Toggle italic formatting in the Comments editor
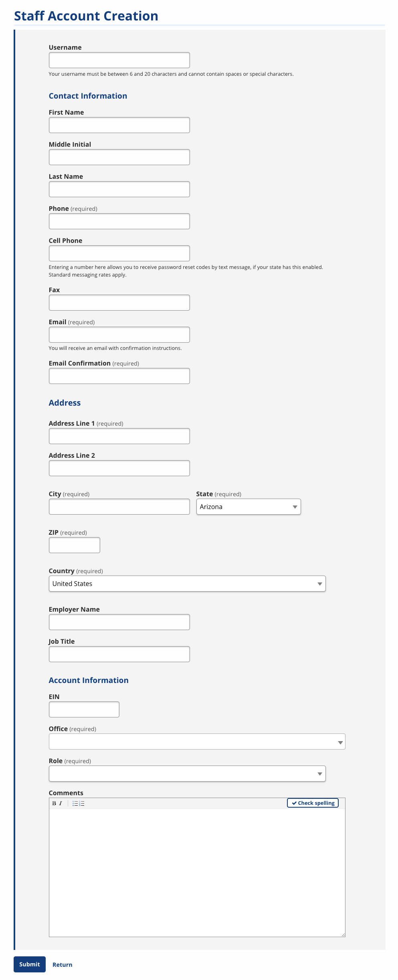The height and width of the screenshot is (980, 398). pyautogui.click(x=60, y=803)
